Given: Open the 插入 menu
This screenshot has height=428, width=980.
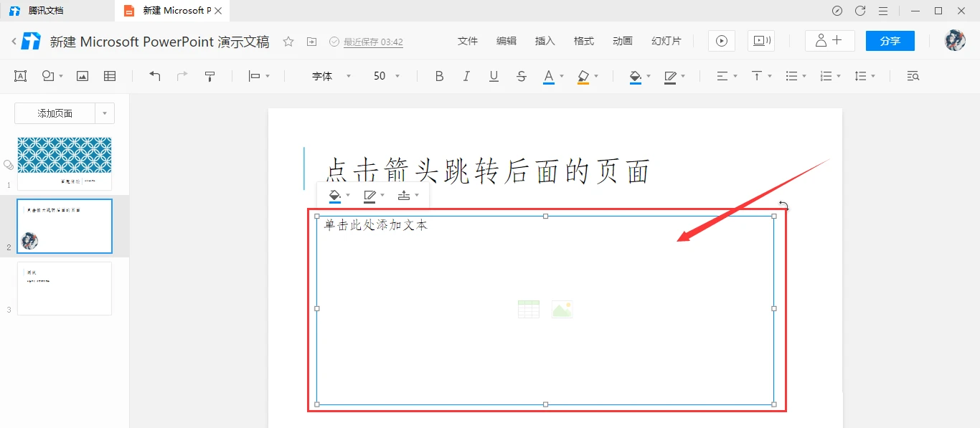Looking at the screenshot, I should (545, 42).
